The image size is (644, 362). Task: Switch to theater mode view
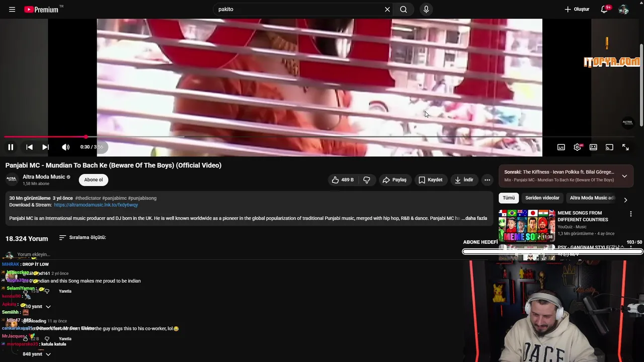593,147
